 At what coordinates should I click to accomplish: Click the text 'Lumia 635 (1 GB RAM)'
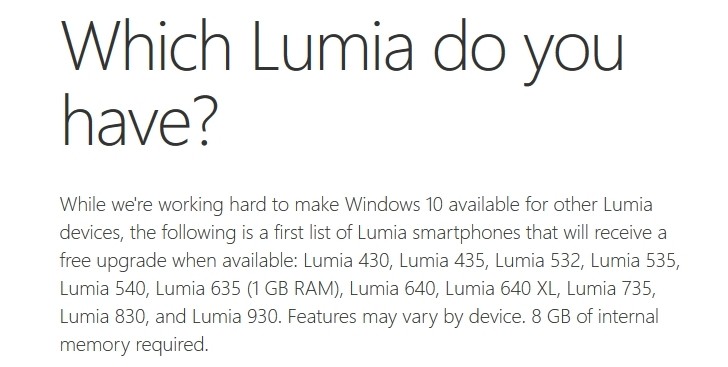247,289
